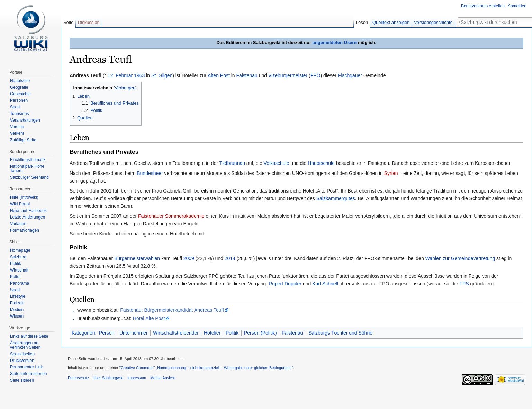Viewport: 532px width, 409px height.
Task: Open the Unternehmer category
Action: point(133,333)
